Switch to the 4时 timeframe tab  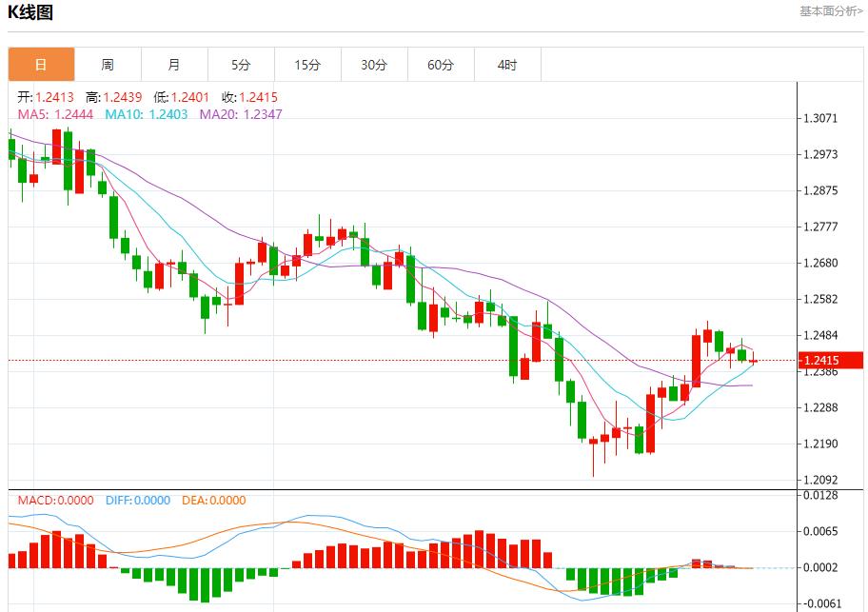click(507, 65)
